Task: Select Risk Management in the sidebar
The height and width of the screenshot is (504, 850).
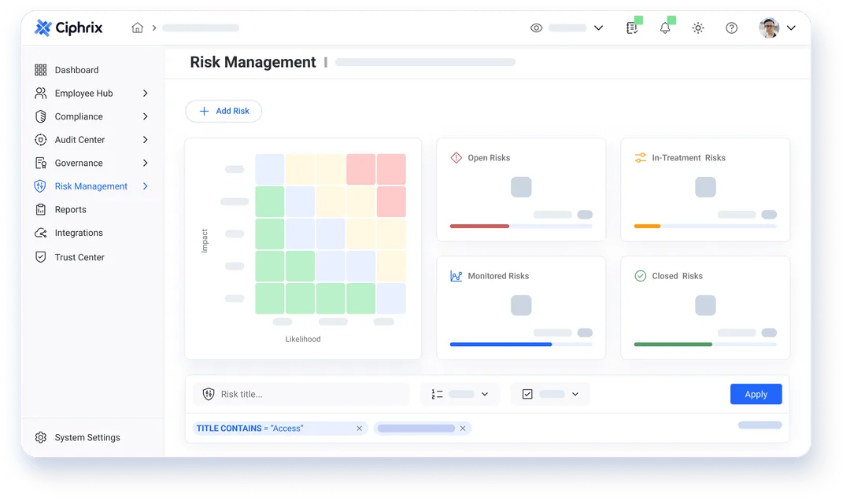Action: coord(91,186)
